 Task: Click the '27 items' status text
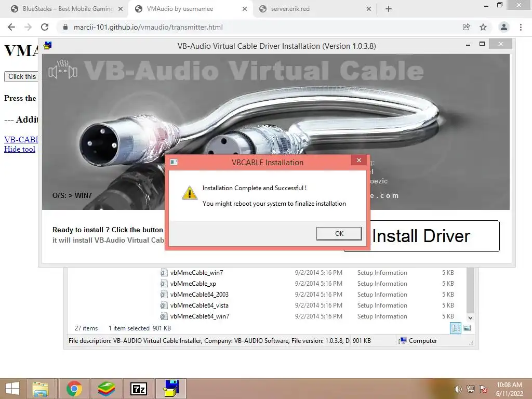point(86,328)
